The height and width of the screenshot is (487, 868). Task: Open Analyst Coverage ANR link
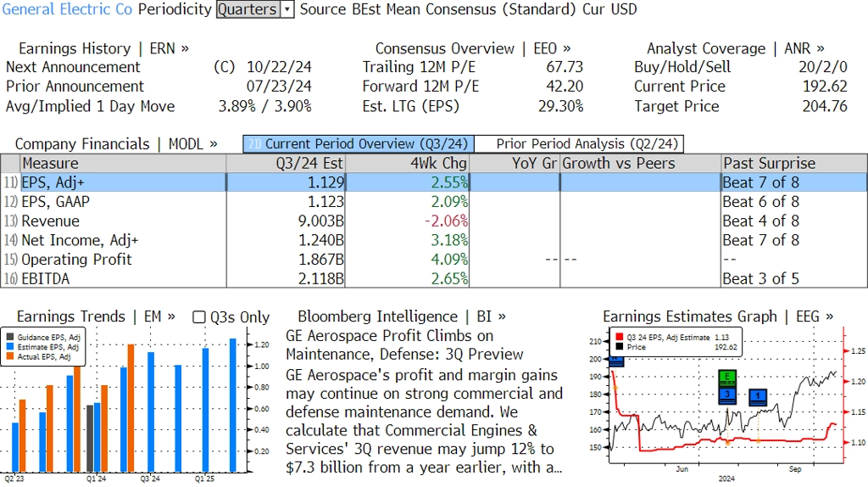pos(735,48)
